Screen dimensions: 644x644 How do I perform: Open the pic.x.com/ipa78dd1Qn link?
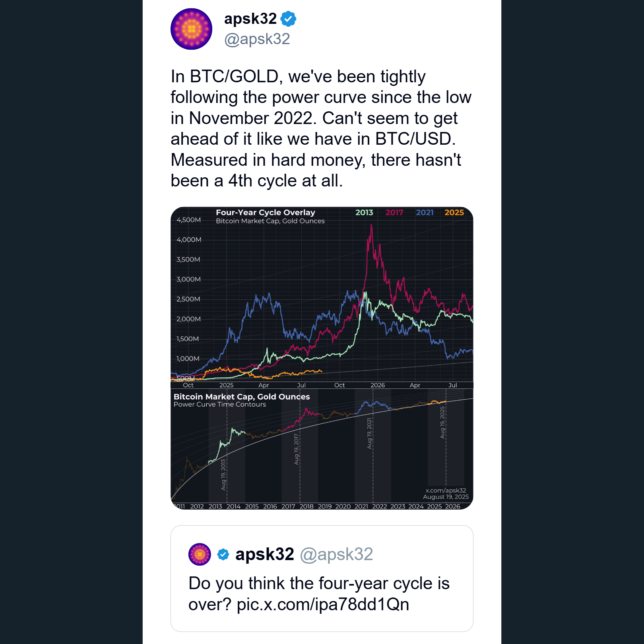(x=323, y=604)
